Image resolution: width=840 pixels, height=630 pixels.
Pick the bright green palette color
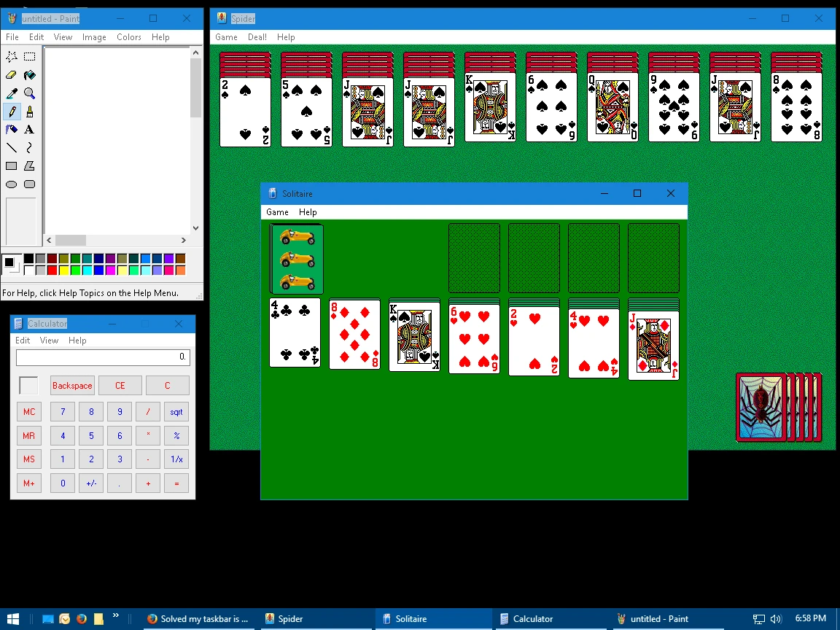76,271
